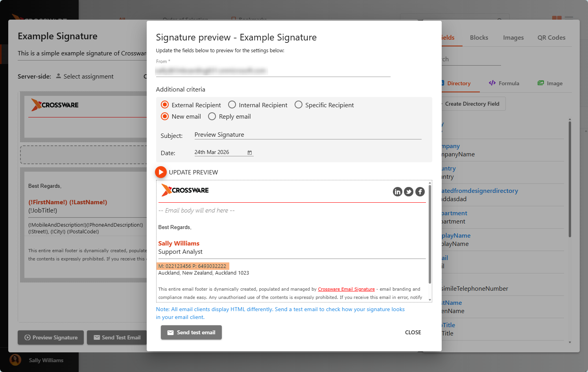The height and width of the screenshot is (372, 588).
Task: Switch to the Images tab
Action: point(513,38)
